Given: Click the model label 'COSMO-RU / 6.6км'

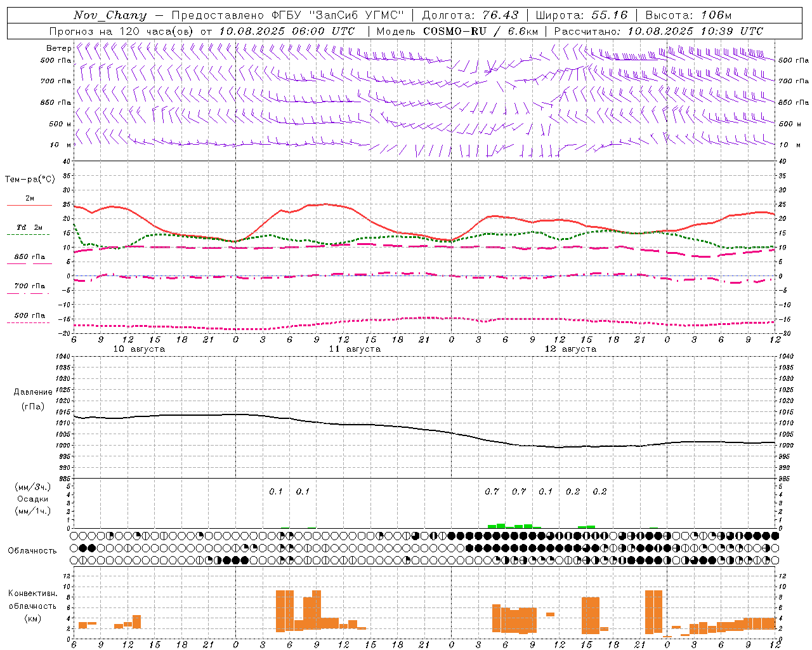Looking at the screenshot, I should point(480,31).
